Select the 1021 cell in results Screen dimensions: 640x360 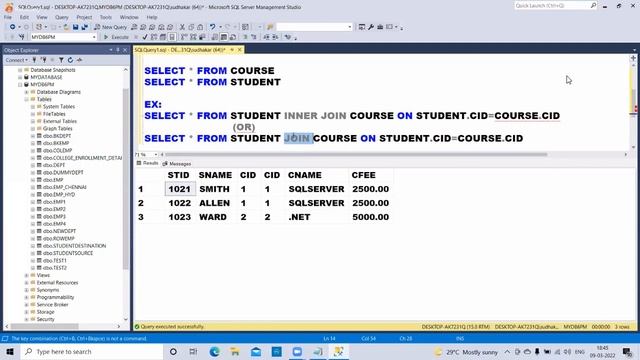180,189
